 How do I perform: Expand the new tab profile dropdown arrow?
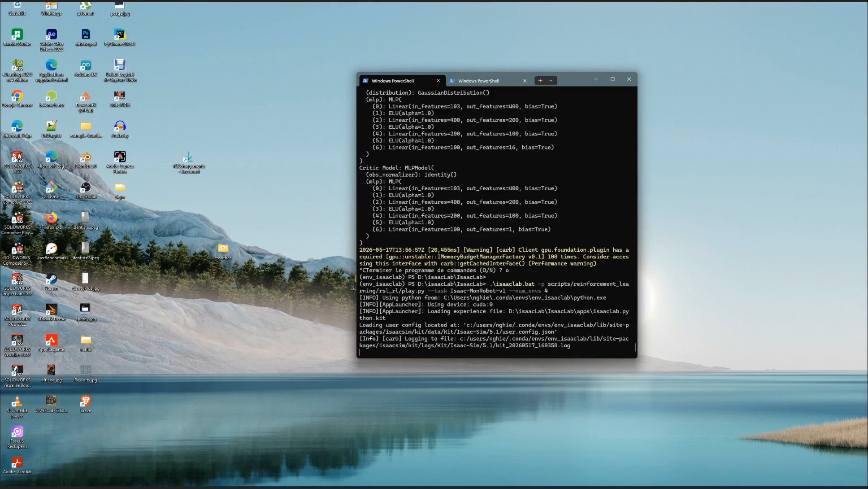point(551,81)
